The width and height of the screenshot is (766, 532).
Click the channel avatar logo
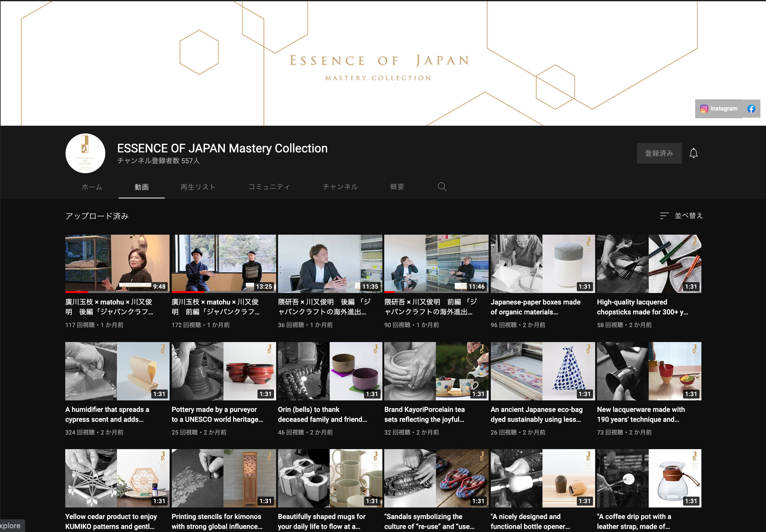click(85, 153)
